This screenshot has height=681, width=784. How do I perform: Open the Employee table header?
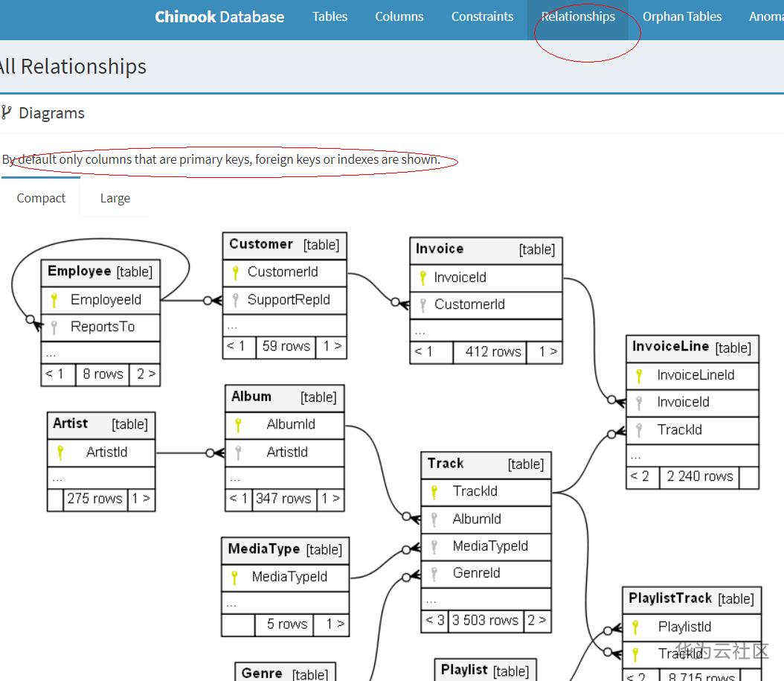100,272
